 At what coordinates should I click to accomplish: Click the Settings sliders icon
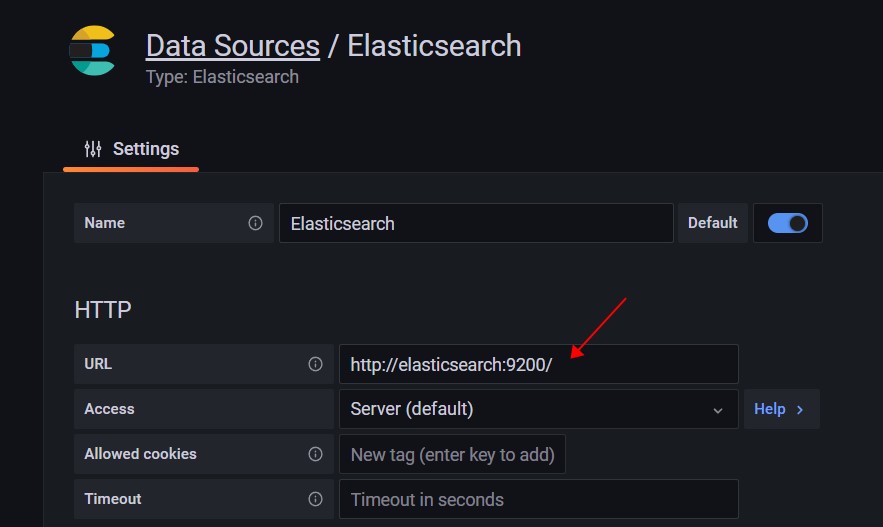pos(93,149)
